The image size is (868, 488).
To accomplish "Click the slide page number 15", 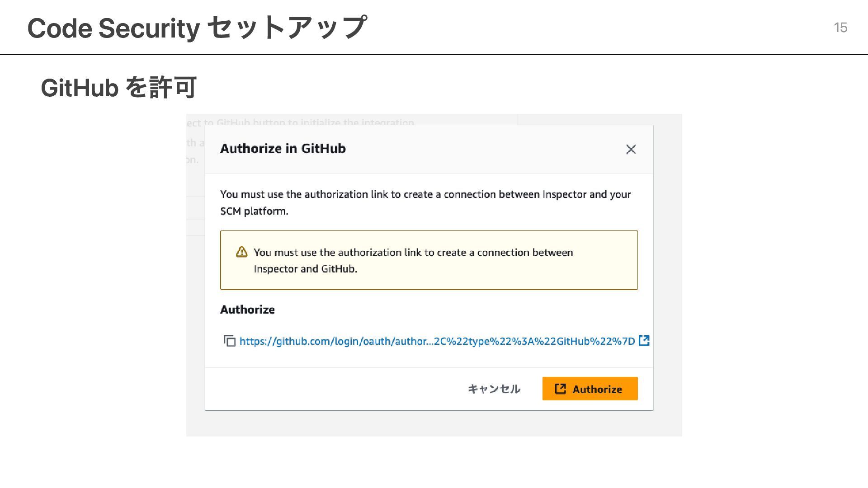I will click(840, 28).
